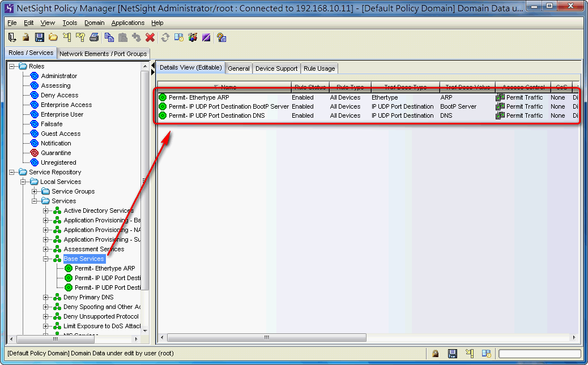Click the Paste clipboard icon in the toolbar
The width and height of the screenshot is (588, 365).
[x=122, y=37]
